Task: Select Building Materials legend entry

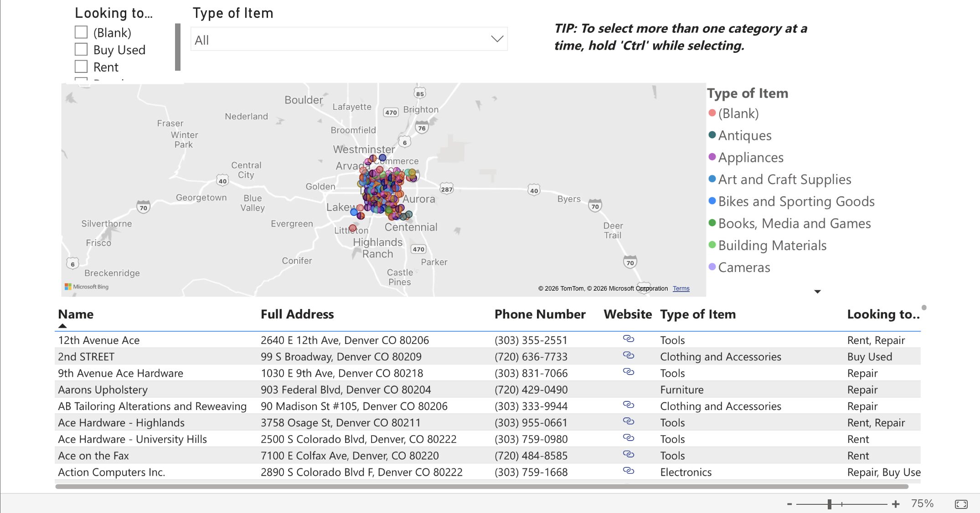Action: [768, 246]
